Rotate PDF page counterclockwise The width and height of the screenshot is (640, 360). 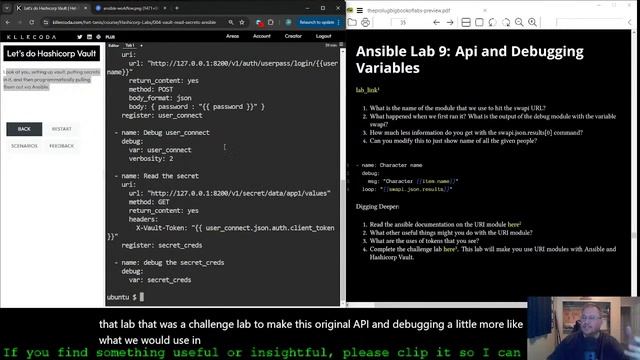tap(493, 22)
